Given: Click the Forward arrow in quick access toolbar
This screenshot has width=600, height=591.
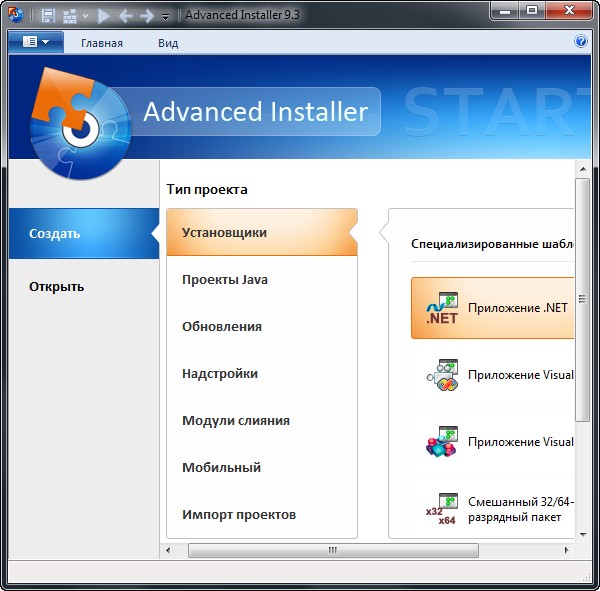Looking at the screenshot, I should pyautogui.click(x=147, y=16).
